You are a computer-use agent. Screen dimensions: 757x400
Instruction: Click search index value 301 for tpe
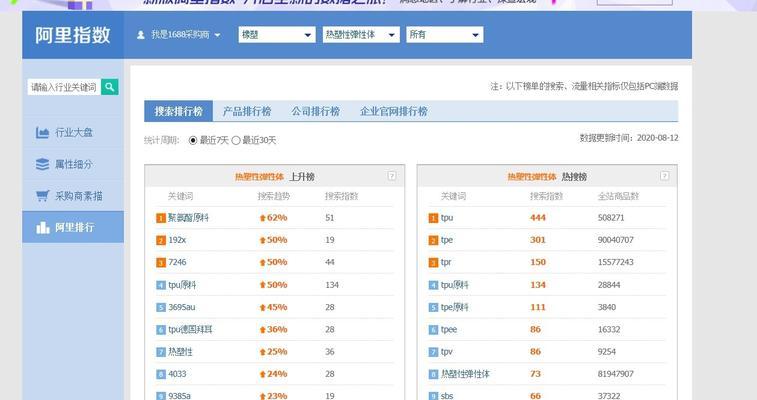coord(538,240)
